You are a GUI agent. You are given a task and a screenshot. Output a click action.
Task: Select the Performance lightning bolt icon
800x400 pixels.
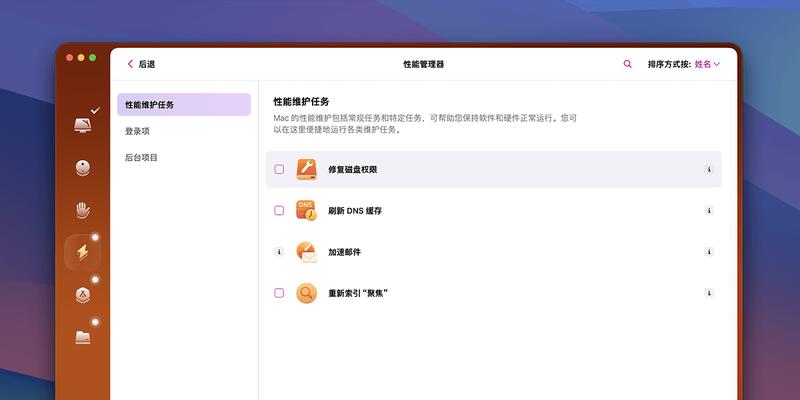point(83,252)
